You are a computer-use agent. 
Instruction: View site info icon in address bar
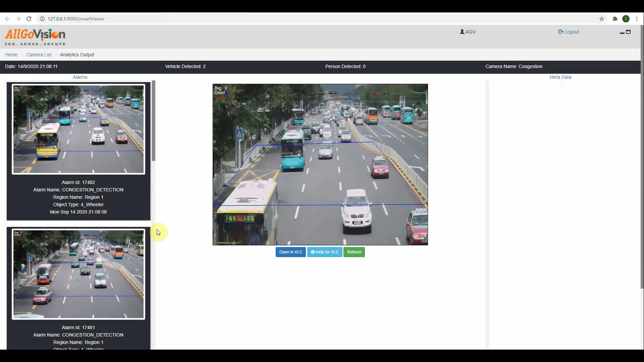pos(42,19)
